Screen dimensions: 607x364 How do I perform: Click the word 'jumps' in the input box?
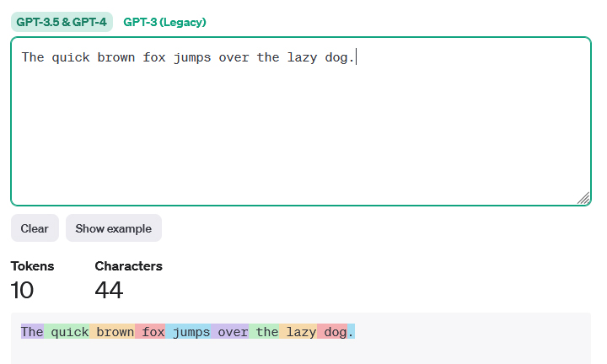[x=192, y=57]
